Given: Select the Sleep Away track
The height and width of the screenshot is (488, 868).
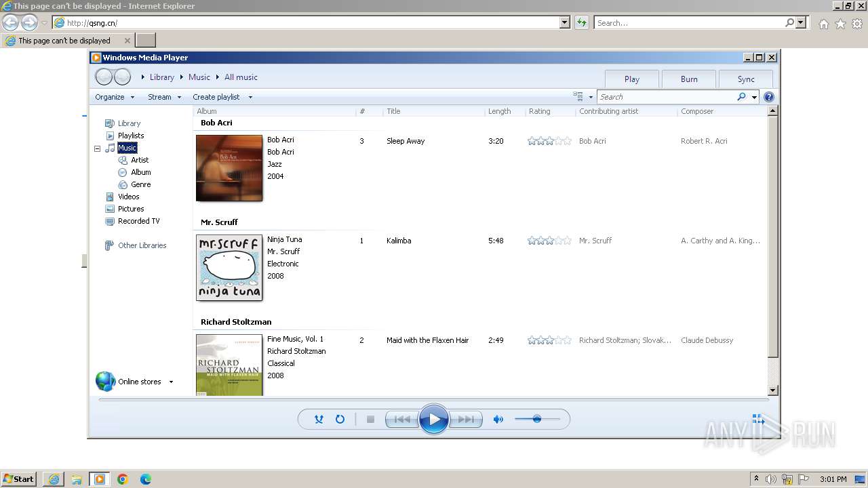Looking at the screenshot, I should (406, 141).
